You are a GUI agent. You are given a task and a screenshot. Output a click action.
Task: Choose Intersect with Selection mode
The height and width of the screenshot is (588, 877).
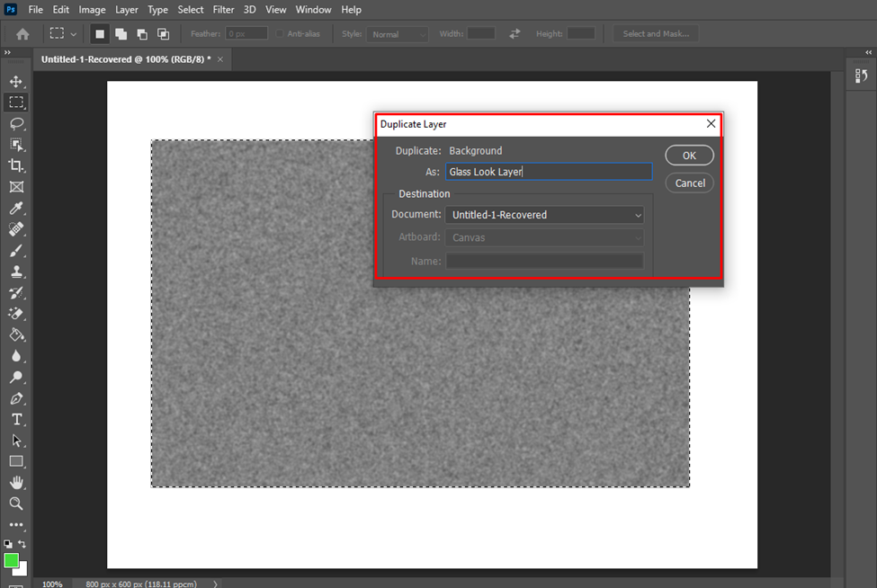coord(164,34)
